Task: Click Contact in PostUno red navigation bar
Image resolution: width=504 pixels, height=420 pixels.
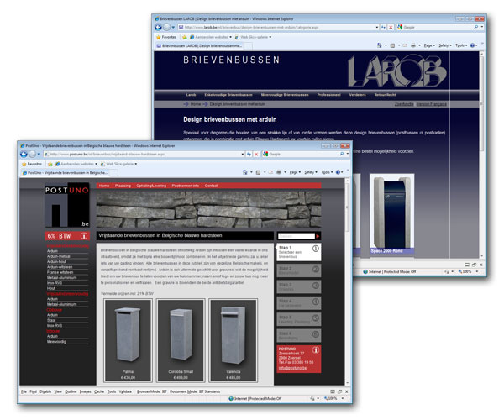Action: tap(211, 186)
